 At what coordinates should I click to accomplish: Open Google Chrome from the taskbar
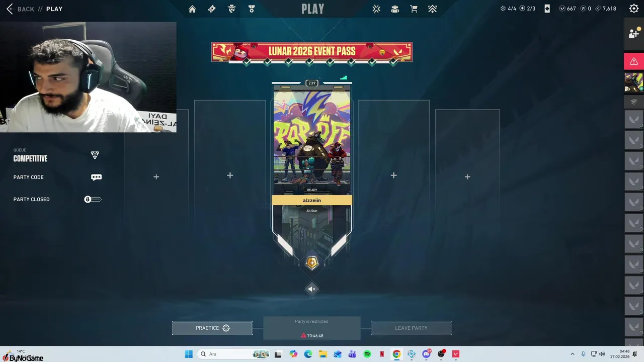tap(396, 354)
